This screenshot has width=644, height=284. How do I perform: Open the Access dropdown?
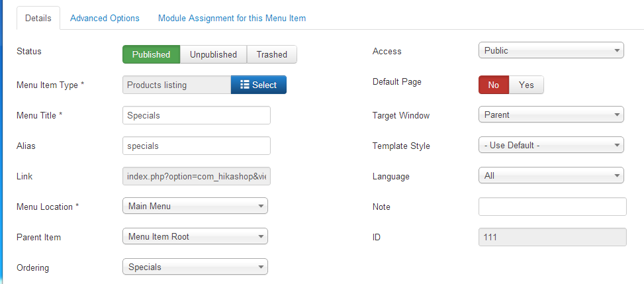551,50
